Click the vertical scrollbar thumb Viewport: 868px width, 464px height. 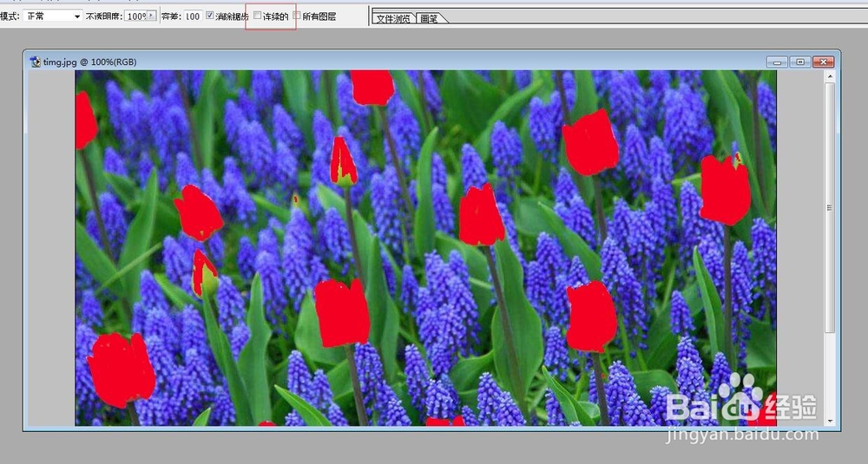pyautogui.click(x=829, y=207)
